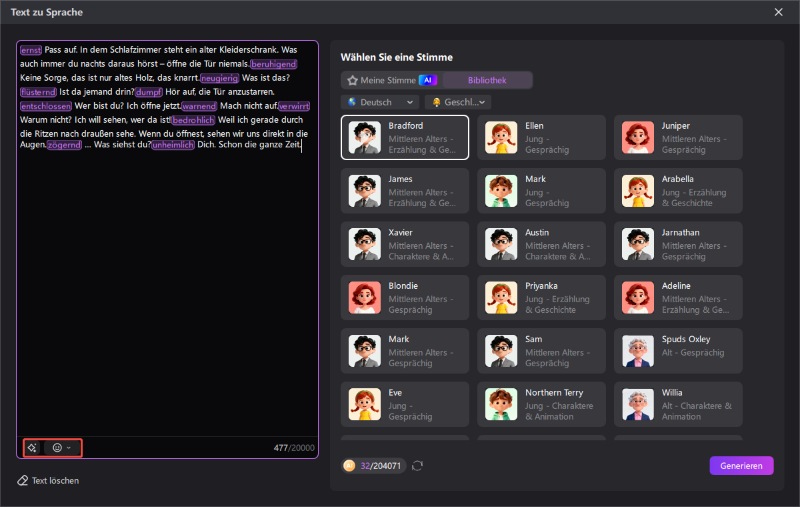800x507 pixels.
Task: Click the AI badge next to Meine Stimme
Action: pos(428,80)
